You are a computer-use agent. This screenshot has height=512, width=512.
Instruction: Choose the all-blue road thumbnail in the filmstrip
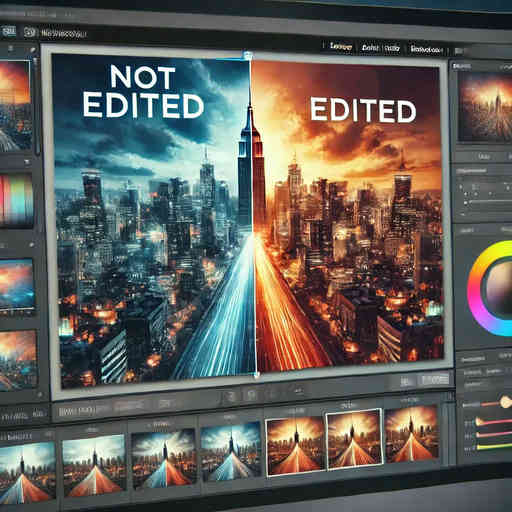click(x=231, y=452)
